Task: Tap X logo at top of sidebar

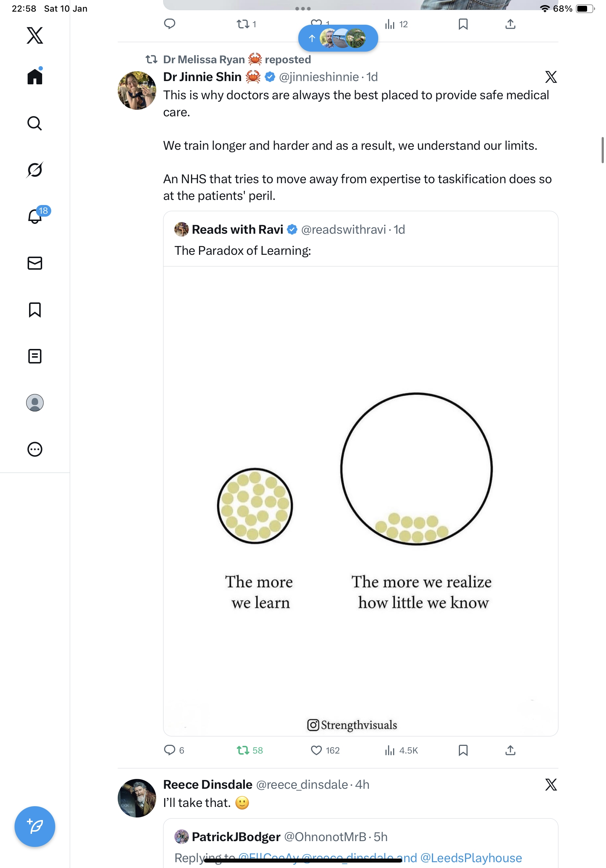Action: tap(35, 36)
